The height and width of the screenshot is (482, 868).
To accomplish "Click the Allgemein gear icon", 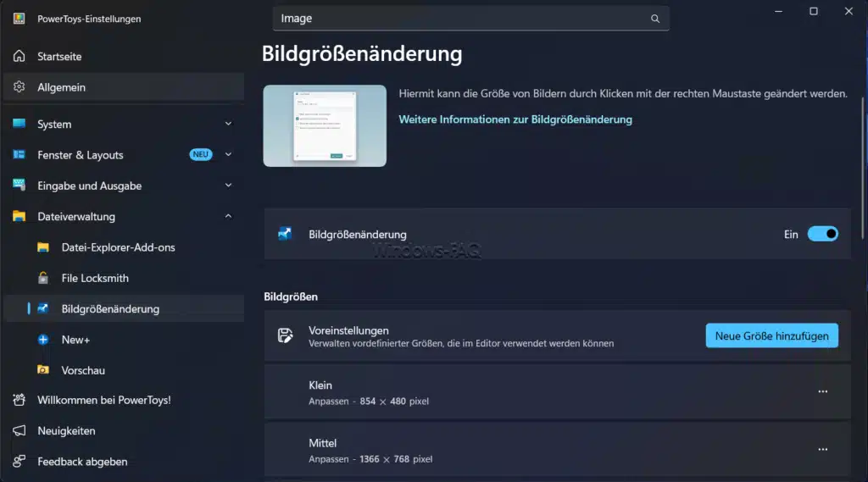I will [19, 87].
